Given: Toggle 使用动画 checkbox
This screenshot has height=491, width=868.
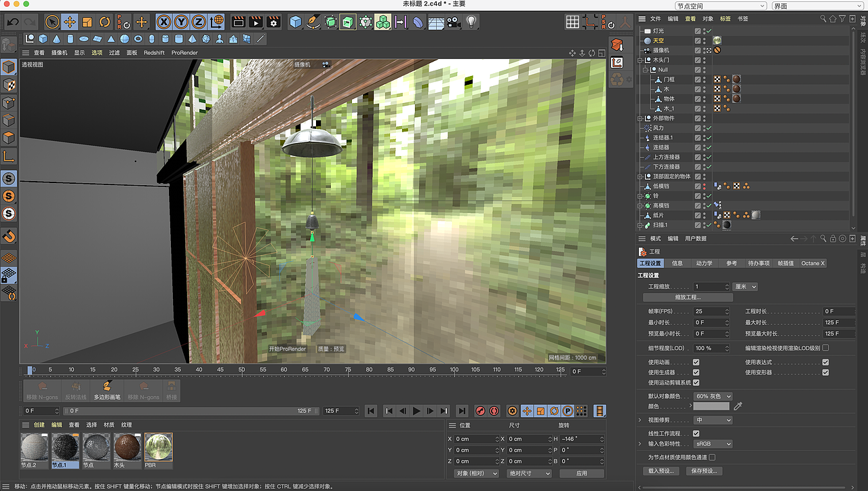Looking at the screenshot, I should coord(696,362).
